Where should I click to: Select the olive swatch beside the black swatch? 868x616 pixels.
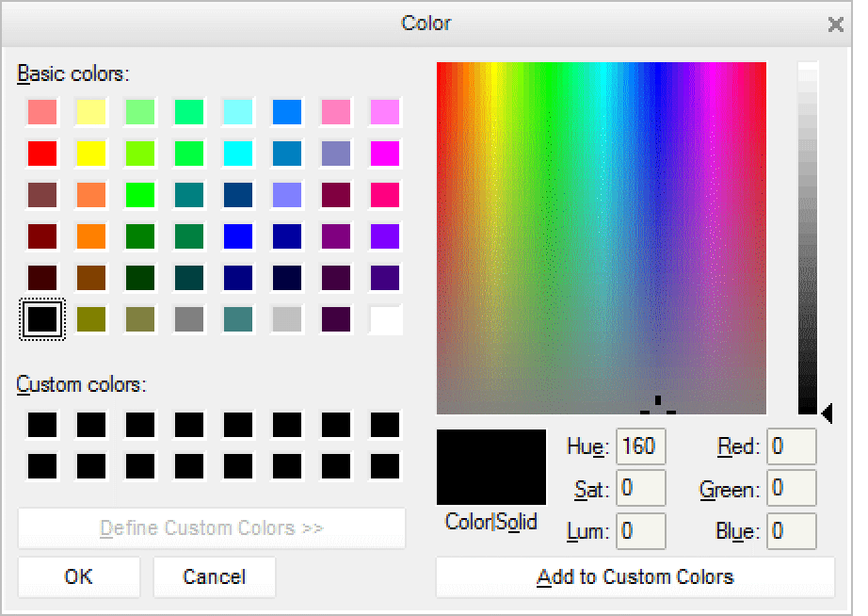(91, 319)
